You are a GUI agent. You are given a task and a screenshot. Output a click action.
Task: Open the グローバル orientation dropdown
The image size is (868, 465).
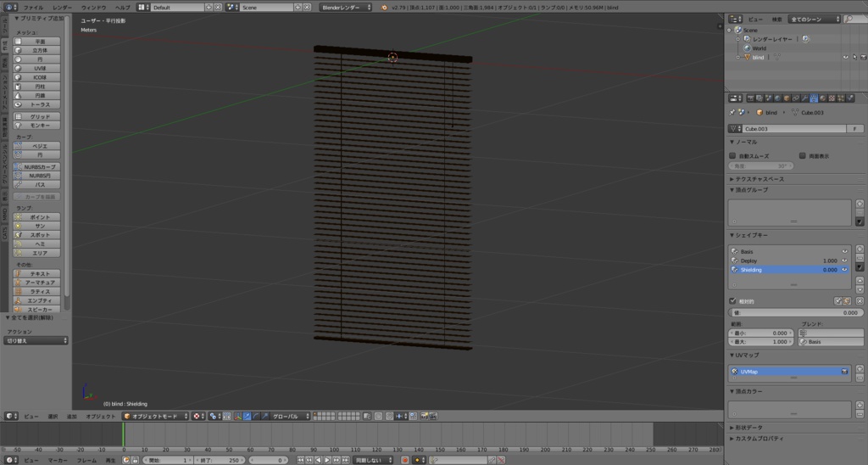tap(290, 417)
